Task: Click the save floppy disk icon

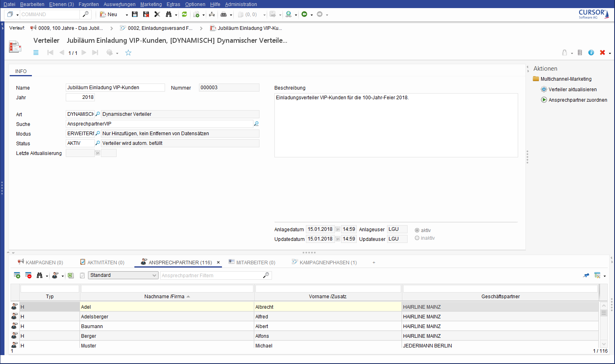Action: coord(135,15)
